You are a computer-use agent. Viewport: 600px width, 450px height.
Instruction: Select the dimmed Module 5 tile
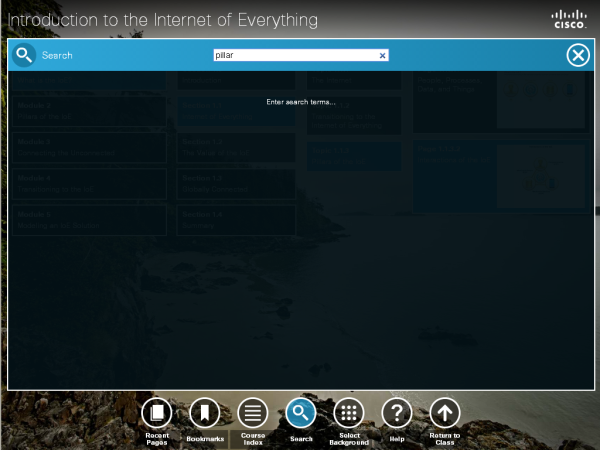[x=90, y=219]
